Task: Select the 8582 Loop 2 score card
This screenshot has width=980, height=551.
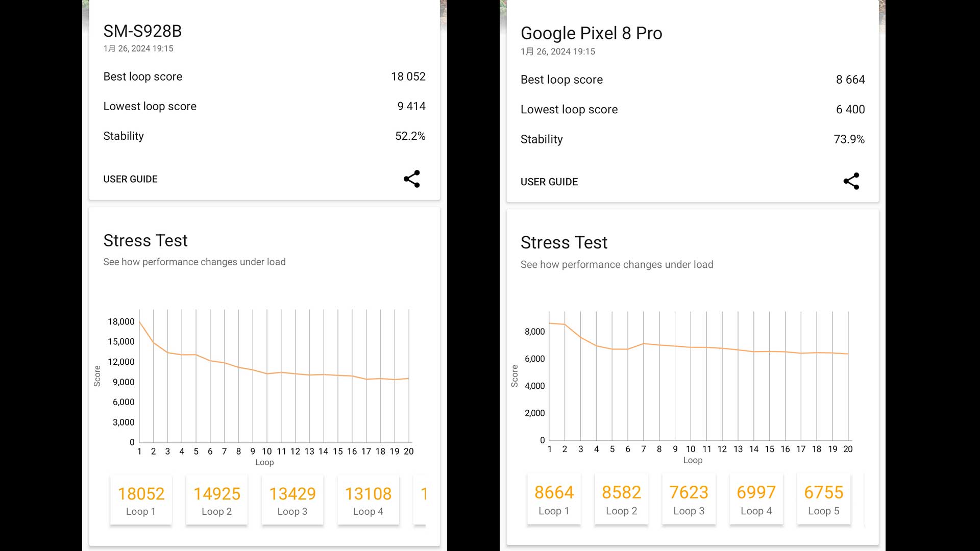Action: 621,499
